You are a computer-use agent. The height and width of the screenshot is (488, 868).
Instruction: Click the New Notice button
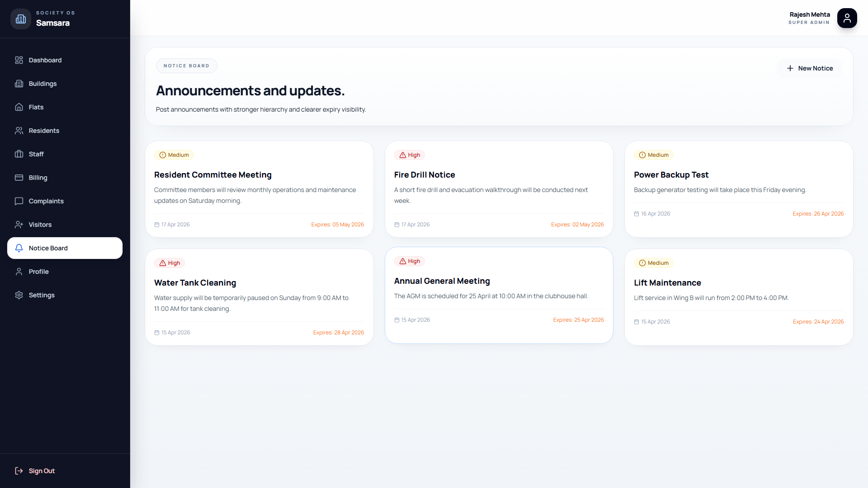pos(809,68)
